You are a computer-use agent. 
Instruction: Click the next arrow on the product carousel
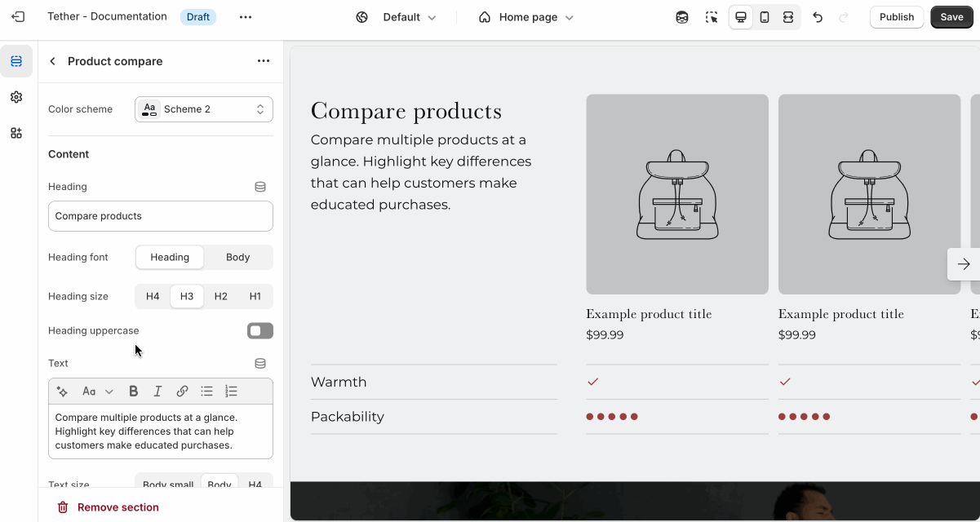point(964,264)
